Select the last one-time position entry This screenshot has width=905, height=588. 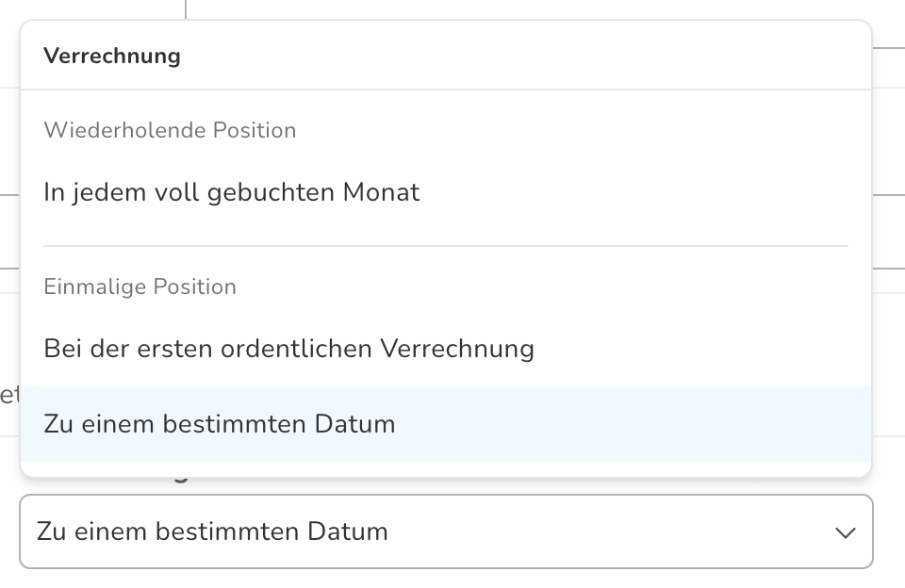(446, 423)
